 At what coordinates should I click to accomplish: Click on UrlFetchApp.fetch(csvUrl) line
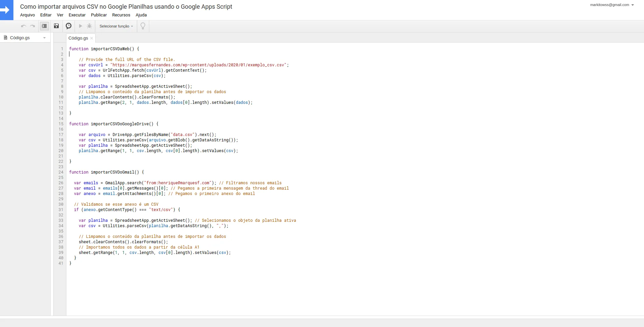tap(143, 70)
